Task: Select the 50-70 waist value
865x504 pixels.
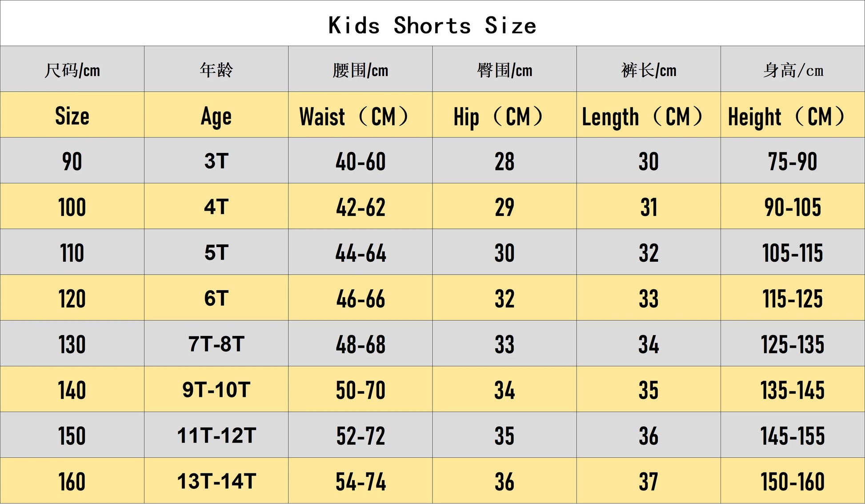Action: (360, 389)
